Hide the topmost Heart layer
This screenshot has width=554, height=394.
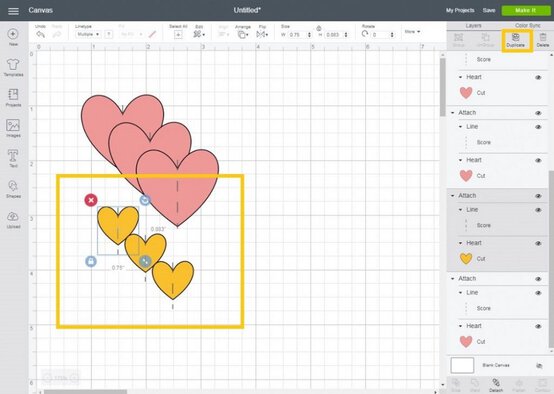(538, 77)
